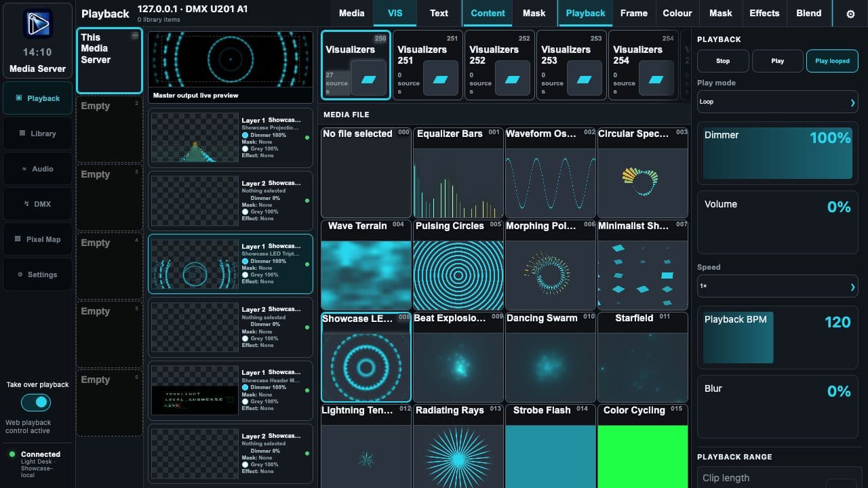Click the Media Server app logo
Image resolution: width=868 pixels, height=488 pixels.
click(37, 24)
